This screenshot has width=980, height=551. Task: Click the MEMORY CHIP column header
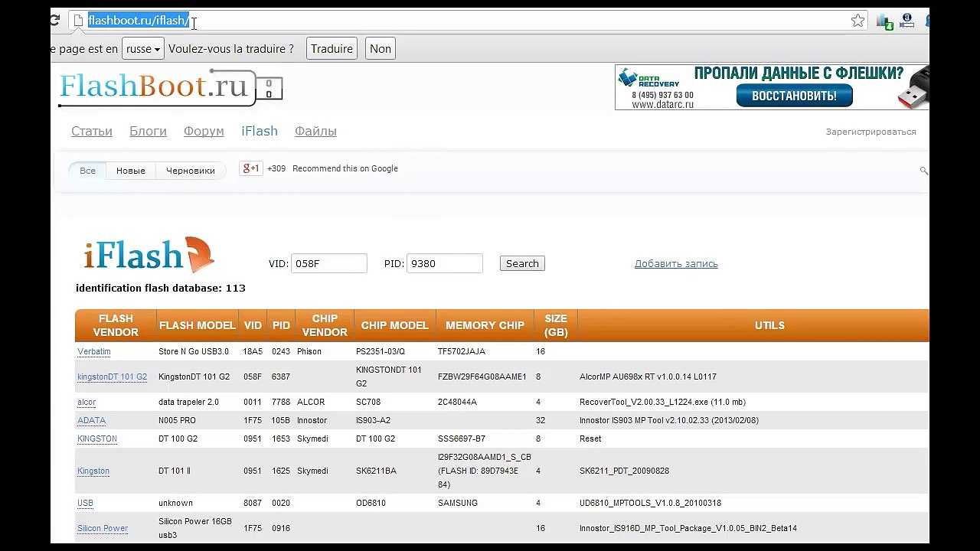[x=485, y=325]
